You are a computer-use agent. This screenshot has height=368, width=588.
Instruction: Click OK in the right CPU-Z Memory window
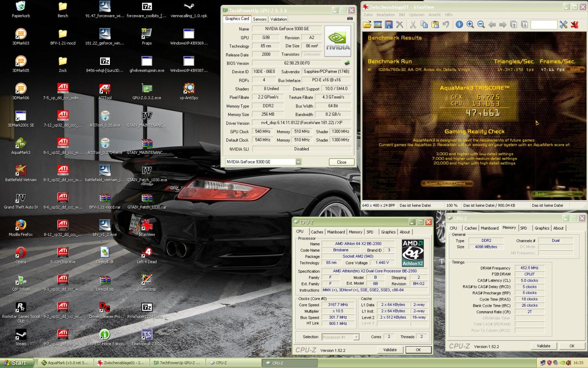tap(572, 346)
